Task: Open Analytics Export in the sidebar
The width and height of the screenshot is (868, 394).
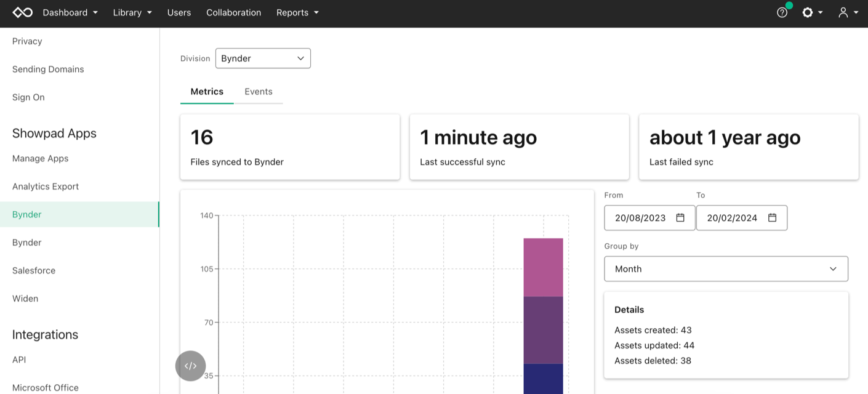Action: [x=46, y=187]
